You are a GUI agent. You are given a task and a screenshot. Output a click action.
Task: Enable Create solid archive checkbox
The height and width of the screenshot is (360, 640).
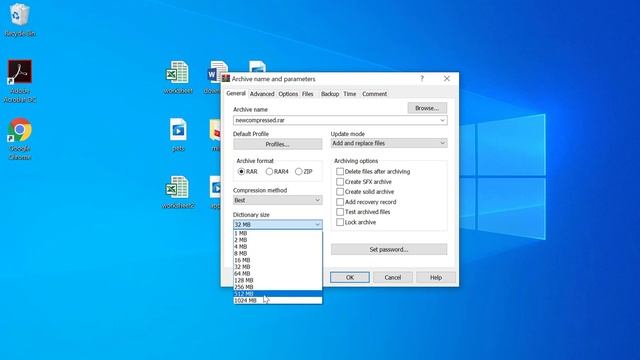(340, 191)
